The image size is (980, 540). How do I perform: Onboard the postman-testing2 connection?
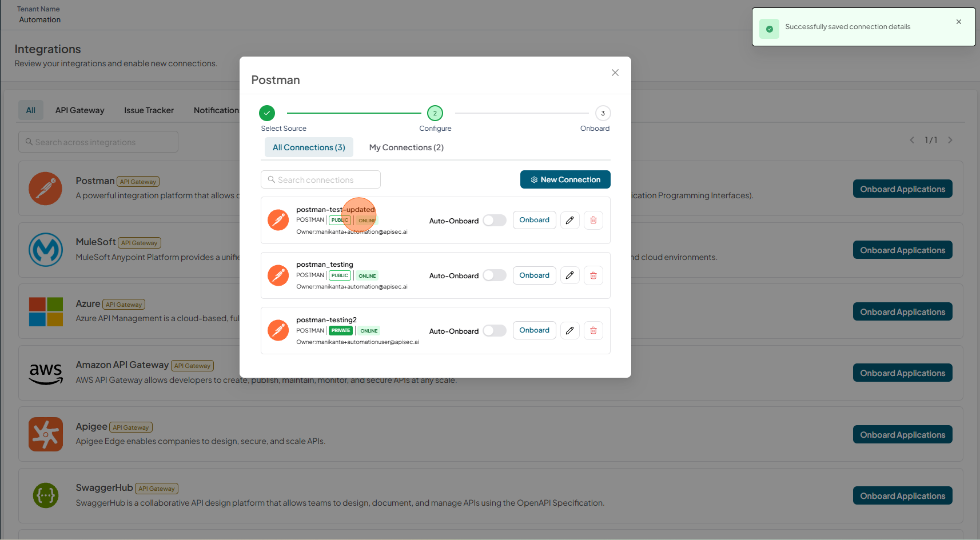[535, 330]
